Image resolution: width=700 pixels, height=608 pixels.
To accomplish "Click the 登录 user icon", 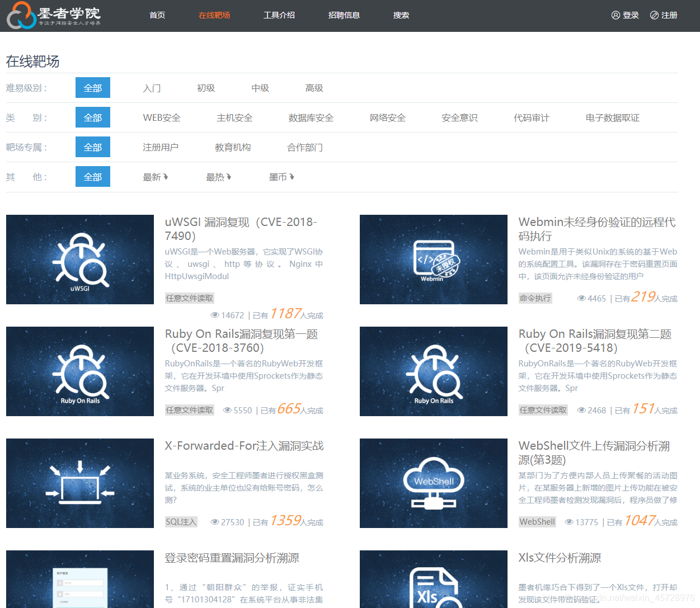I will tap(616, 15).
